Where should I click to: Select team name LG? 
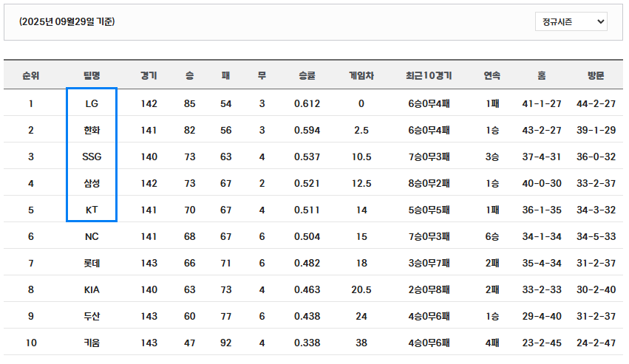92,104
